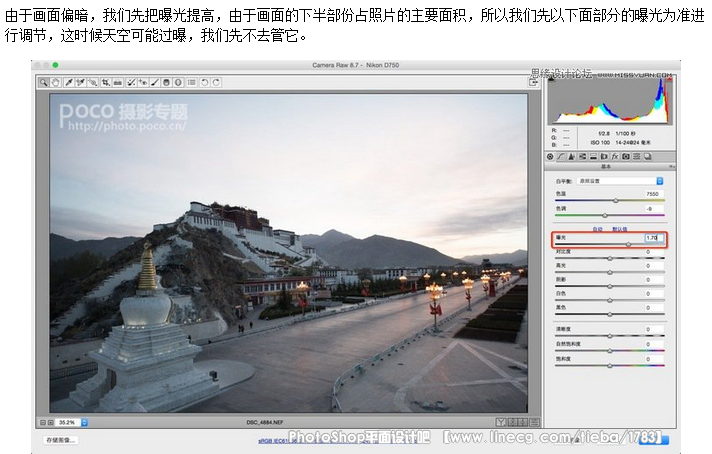Switch to the Camera Calibration panel tab
Viewport: 712px width, 454px height.
[626, 157]
